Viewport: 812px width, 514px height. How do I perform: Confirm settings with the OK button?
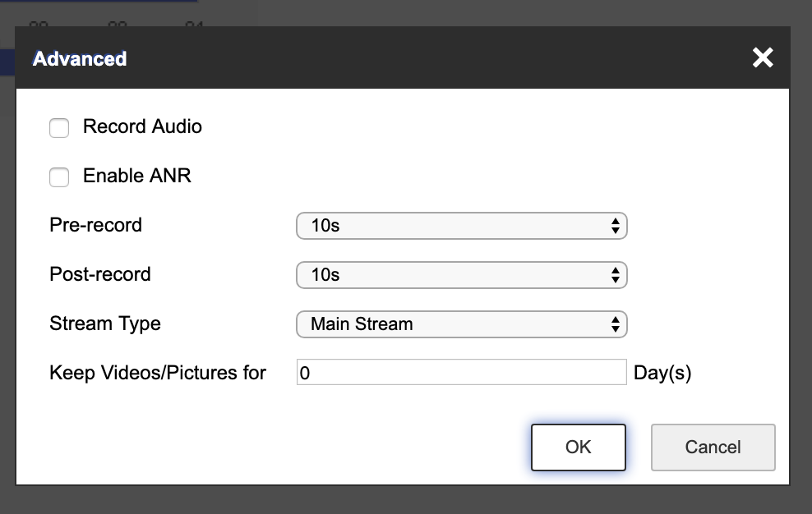pyautogui.click(x=578, y=447)
